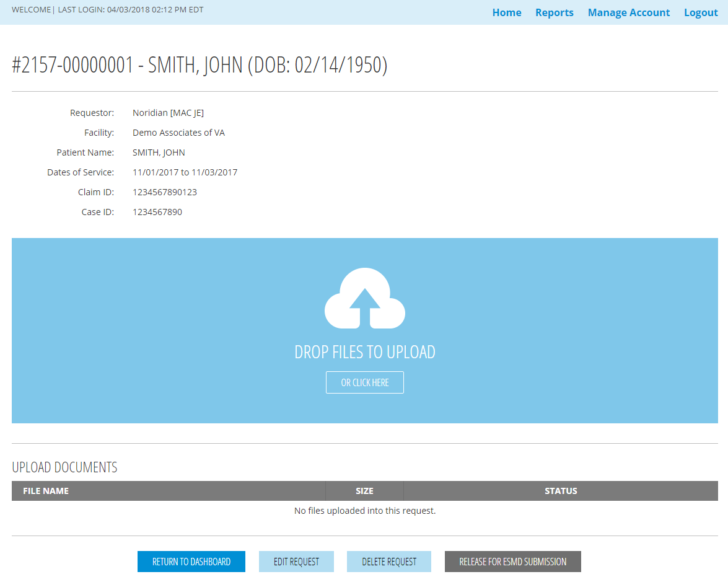This screenshot has height=582, width=728.
Task: Return to the dashboard
Action: point(191,562)
